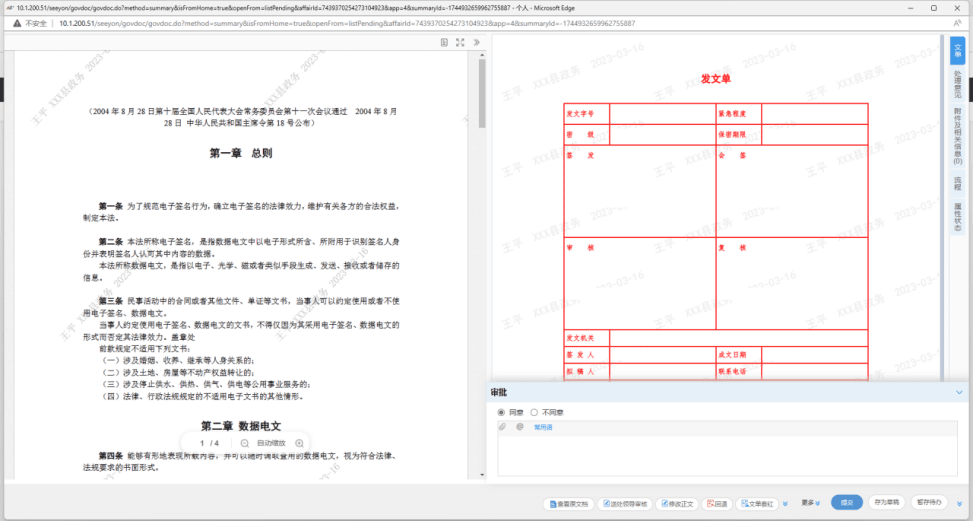974x521 pixels.
Task: Click the read aloud icon in address bar
Action: point(957,23)
